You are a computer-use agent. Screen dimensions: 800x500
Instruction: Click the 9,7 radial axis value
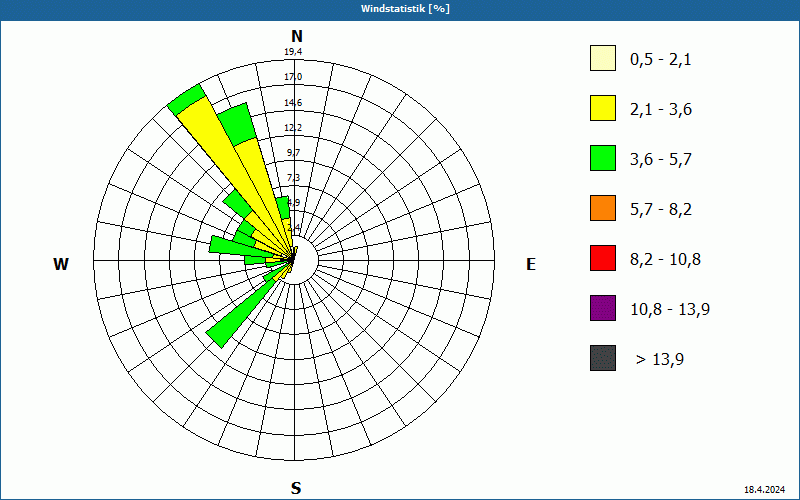coord(293,153)
